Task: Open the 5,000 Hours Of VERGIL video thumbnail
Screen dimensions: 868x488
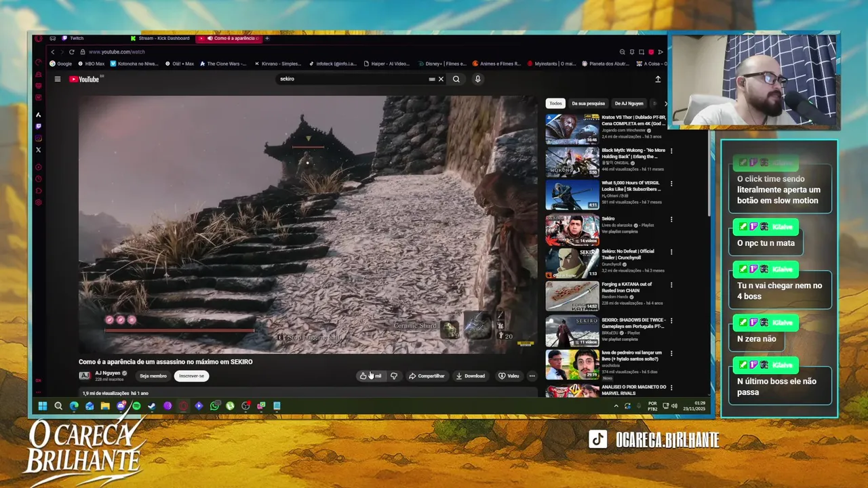Action: click(x=572, y=197)
